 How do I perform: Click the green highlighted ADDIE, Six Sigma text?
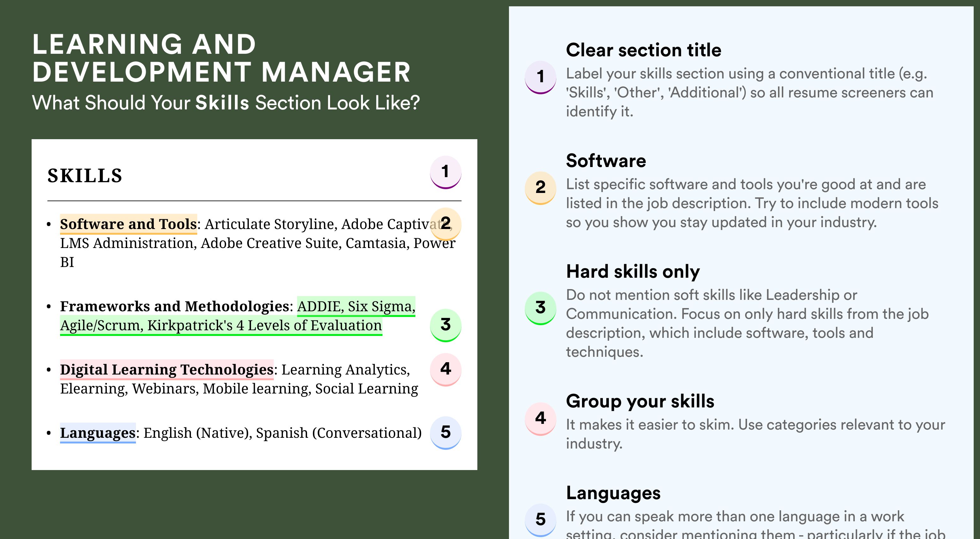356,306
